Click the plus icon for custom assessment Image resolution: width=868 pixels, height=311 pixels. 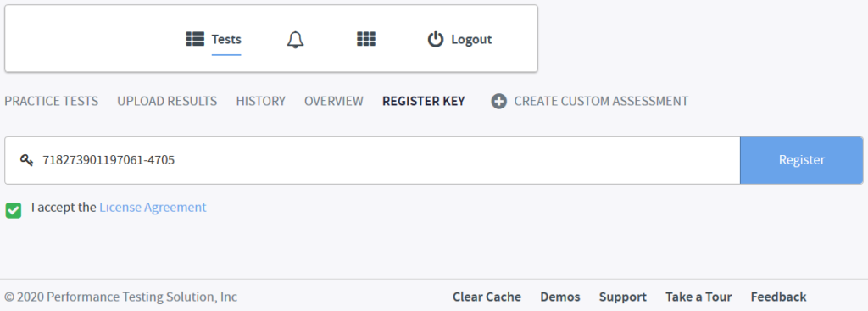498,102
